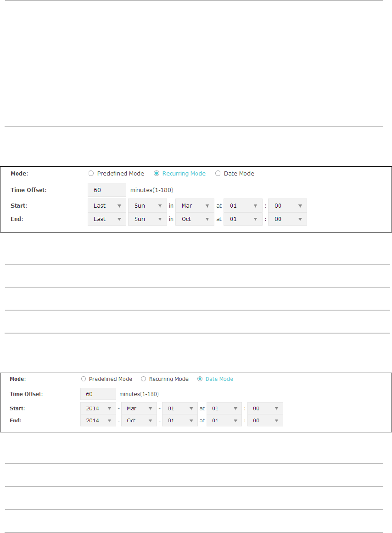Open End minute '00' dropdown in recurring panel

[x=287, y=219]
